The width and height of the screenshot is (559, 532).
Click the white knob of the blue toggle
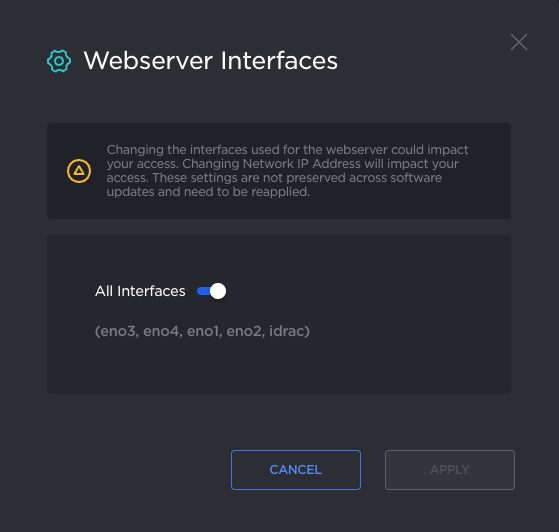click(218, 291)
